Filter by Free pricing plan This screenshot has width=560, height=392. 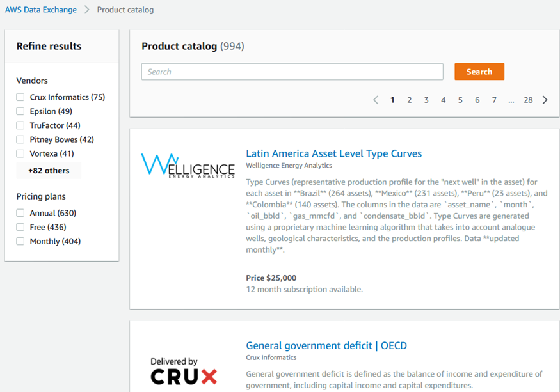click(20, 227)
